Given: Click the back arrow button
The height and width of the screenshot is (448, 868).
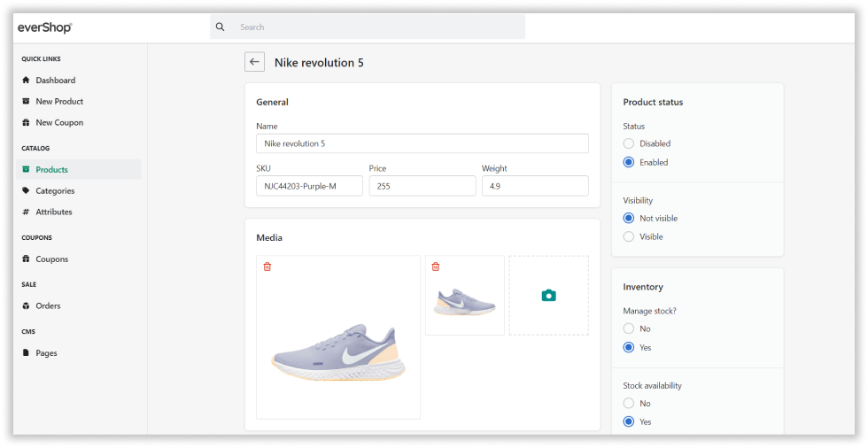Looking at the screenshot, I should tap(255, 62).
